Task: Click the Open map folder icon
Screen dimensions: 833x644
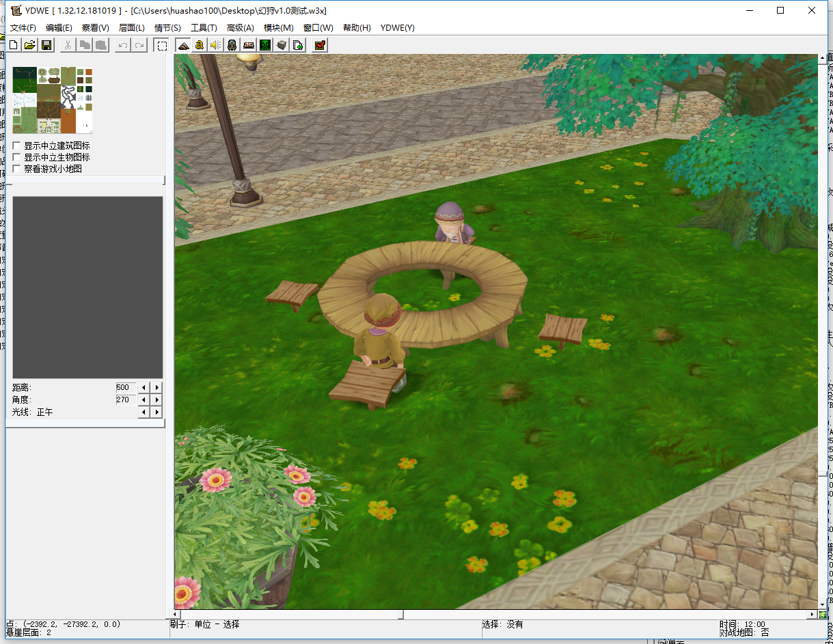Action: coord(30,45)
